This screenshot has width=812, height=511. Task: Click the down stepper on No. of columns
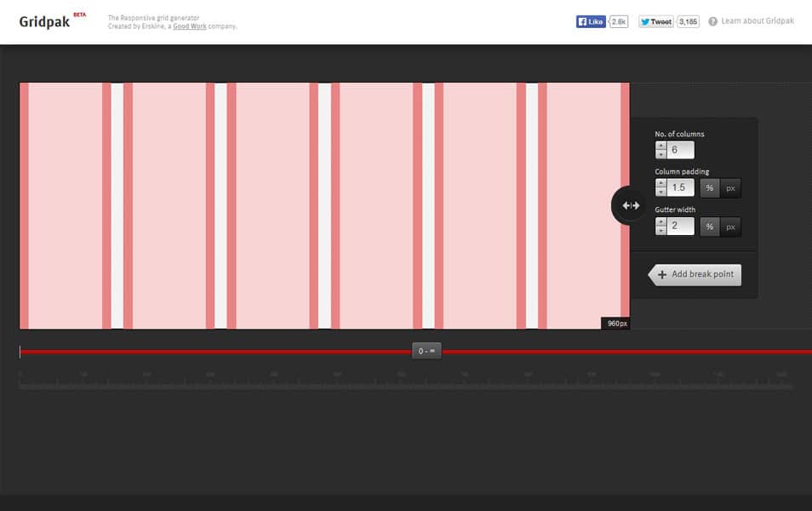pyautogui.click(x=661, y=154)
